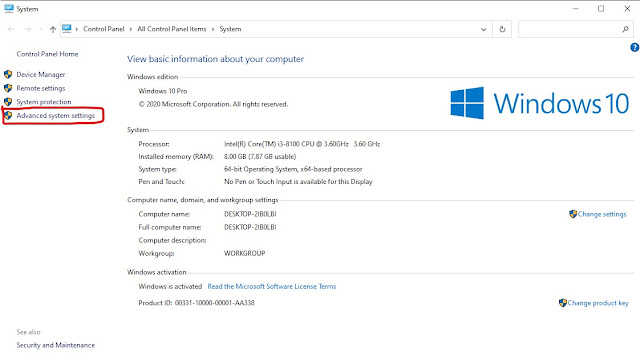Select All Control Panel Items breadcrumb
The height and width of the screenshot is (360, 640).
pos(172,29)
